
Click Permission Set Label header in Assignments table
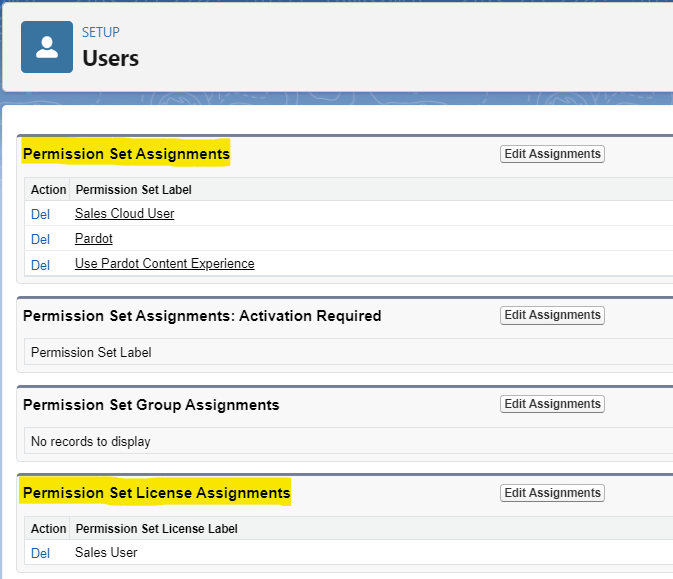(133, 189)
